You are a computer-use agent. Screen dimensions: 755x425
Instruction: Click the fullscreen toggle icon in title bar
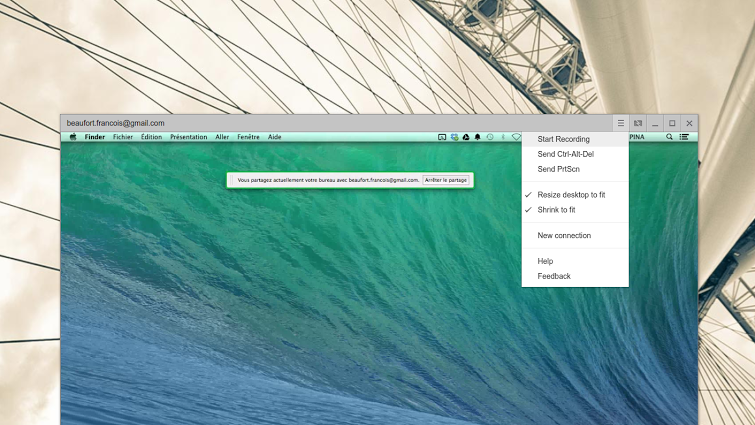point(638,123)
